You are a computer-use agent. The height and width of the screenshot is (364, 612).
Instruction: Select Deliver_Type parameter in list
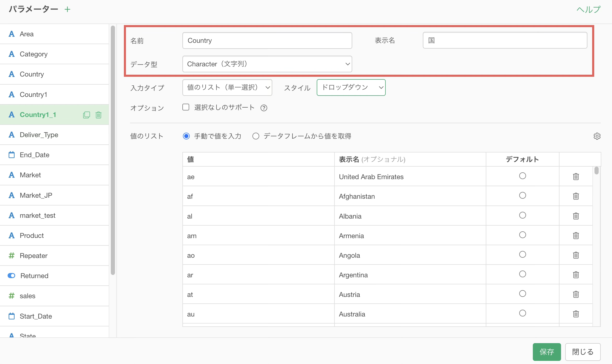point(54,135)
